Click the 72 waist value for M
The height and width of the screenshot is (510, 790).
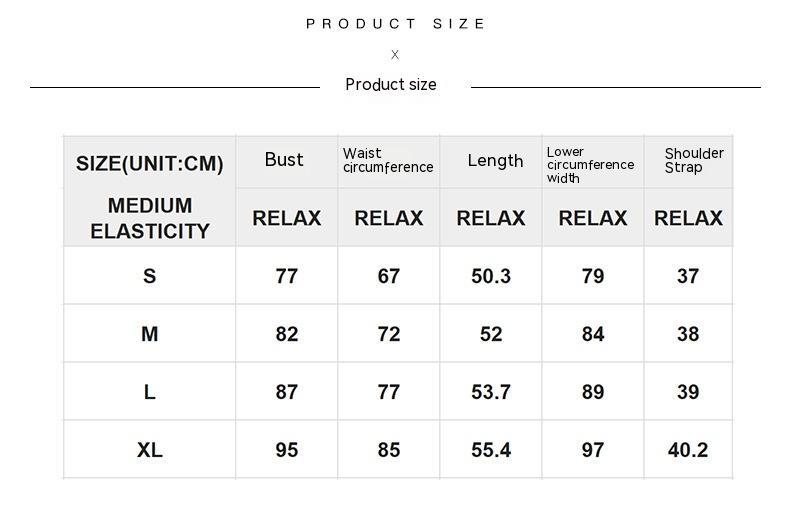pyautogui.click(x=389, y=334)
